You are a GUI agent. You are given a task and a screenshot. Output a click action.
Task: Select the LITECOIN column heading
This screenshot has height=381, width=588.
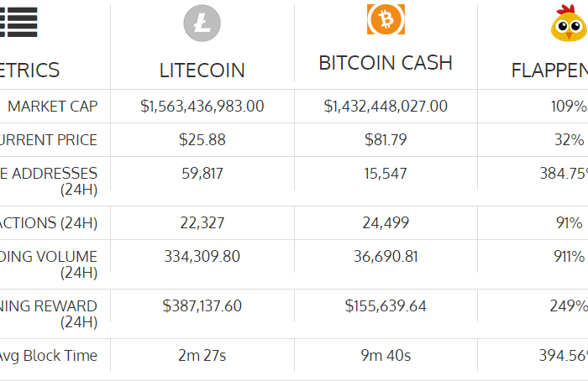click(x=202, y=70)
